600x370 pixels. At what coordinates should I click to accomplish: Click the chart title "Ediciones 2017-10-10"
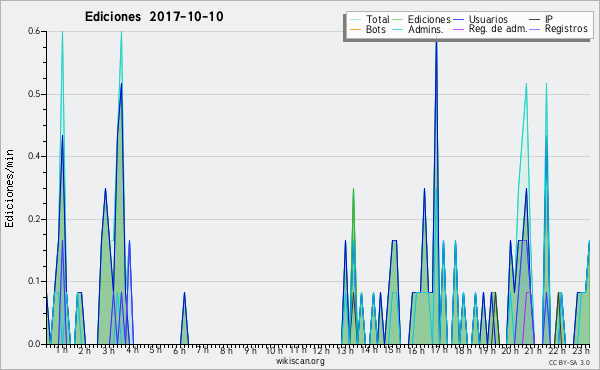[x=154, y=17]
